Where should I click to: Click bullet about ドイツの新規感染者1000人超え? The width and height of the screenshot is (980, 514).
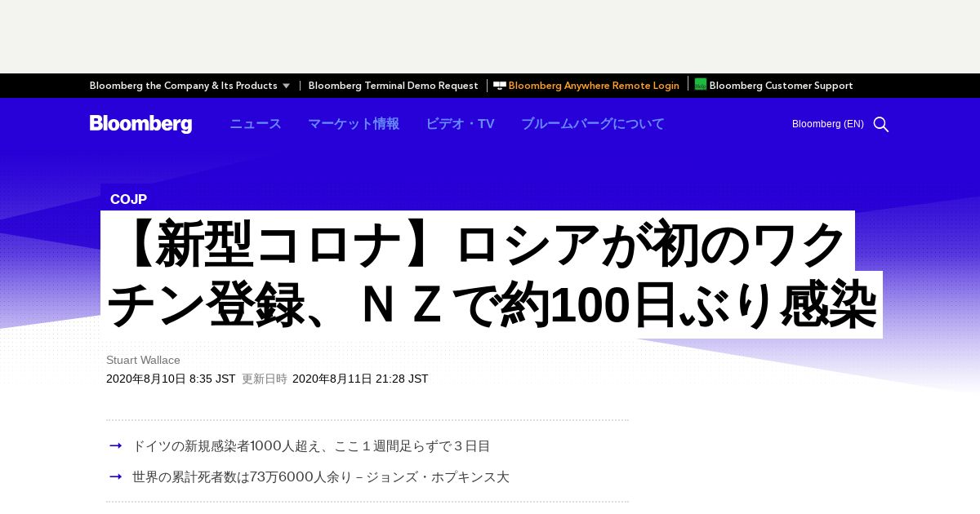[311, 446]
